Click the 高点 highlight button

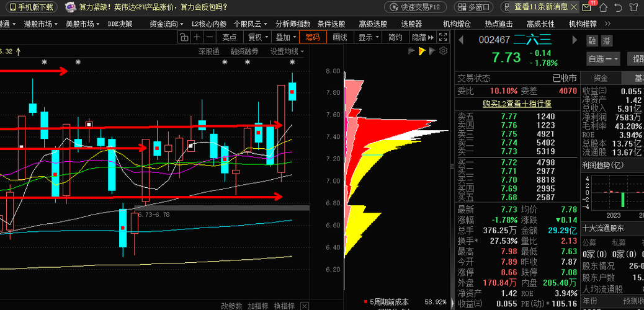[230, 37]
